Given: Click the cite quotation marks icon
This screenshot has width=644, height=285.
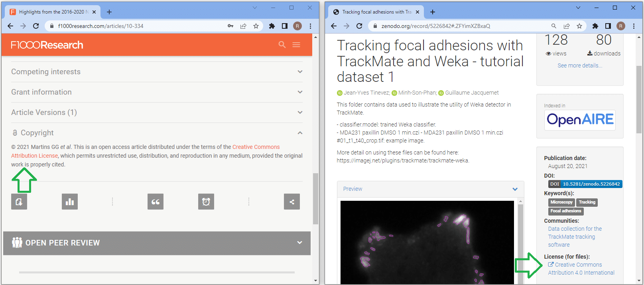Looking at the screenshot, I should (156, 202).
